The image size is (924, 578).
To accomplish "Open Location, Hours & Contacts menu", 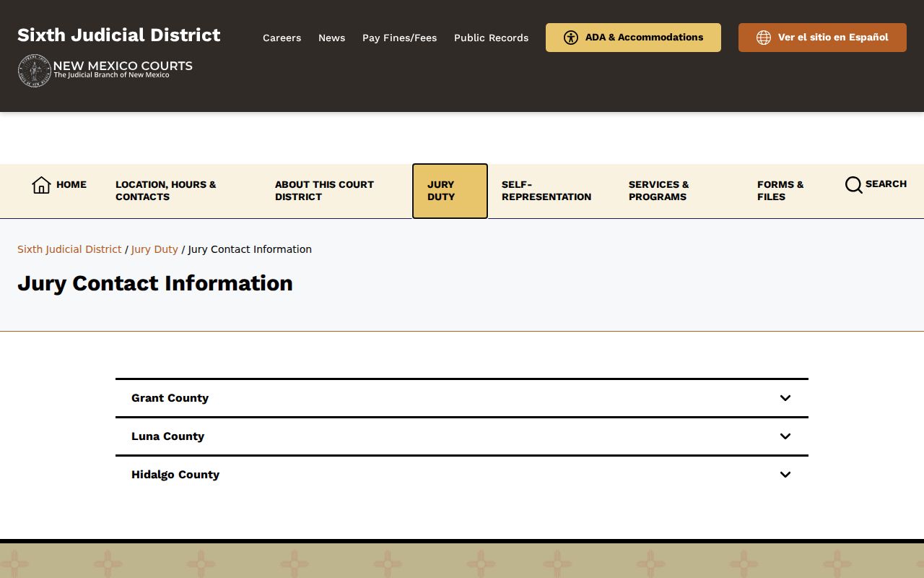I will [x=166, y=191].
